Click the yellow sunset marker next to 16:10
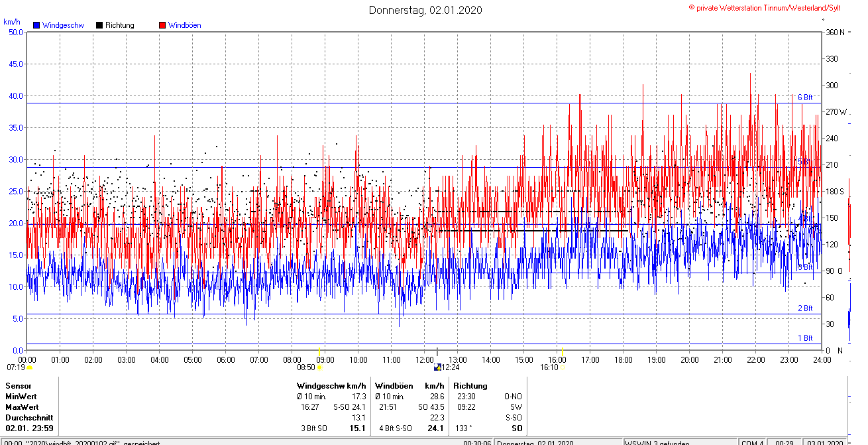 (x=562, y=367)
